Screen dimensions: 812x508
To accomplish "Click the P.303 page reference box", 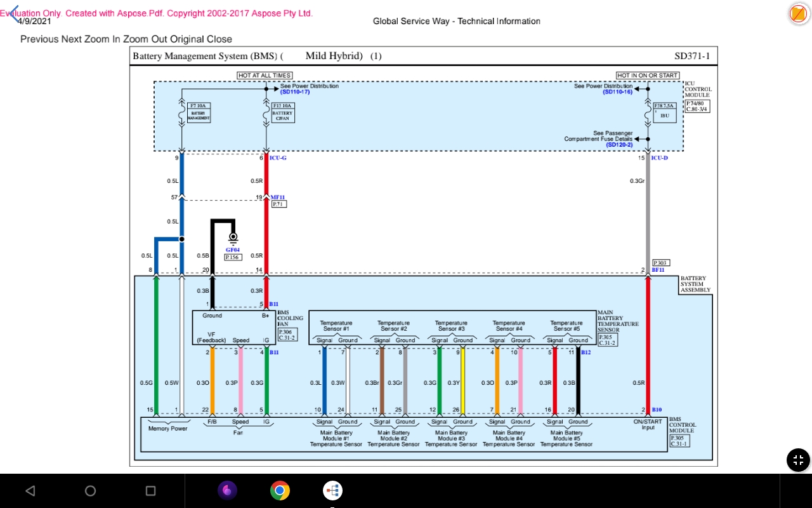I will click(x=661, y=263).
